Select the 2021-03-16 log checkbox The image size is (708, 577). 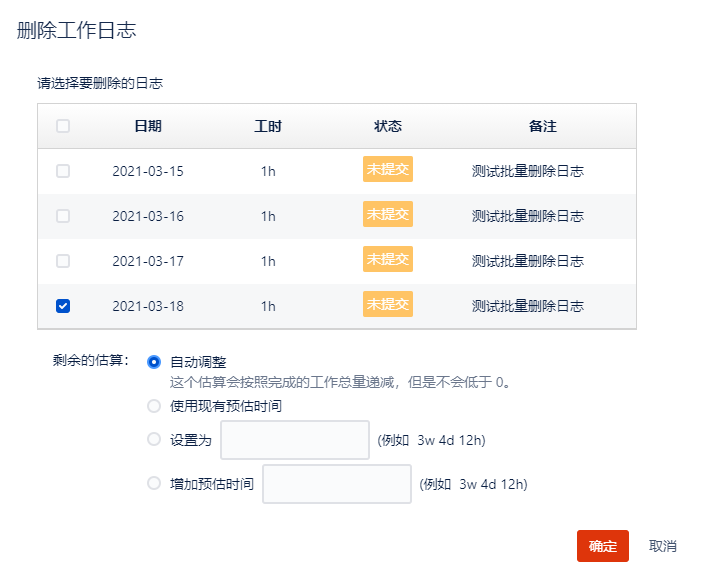point(63,216)
